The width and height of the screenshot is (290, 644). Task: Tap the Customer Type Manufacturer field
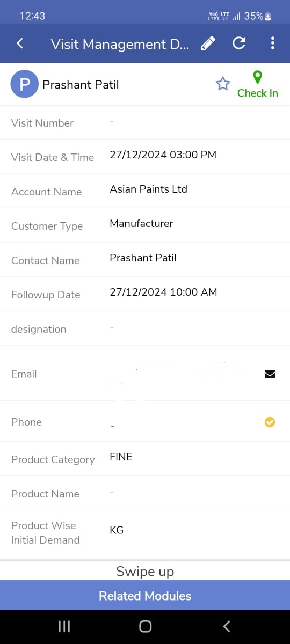[145, 225]
